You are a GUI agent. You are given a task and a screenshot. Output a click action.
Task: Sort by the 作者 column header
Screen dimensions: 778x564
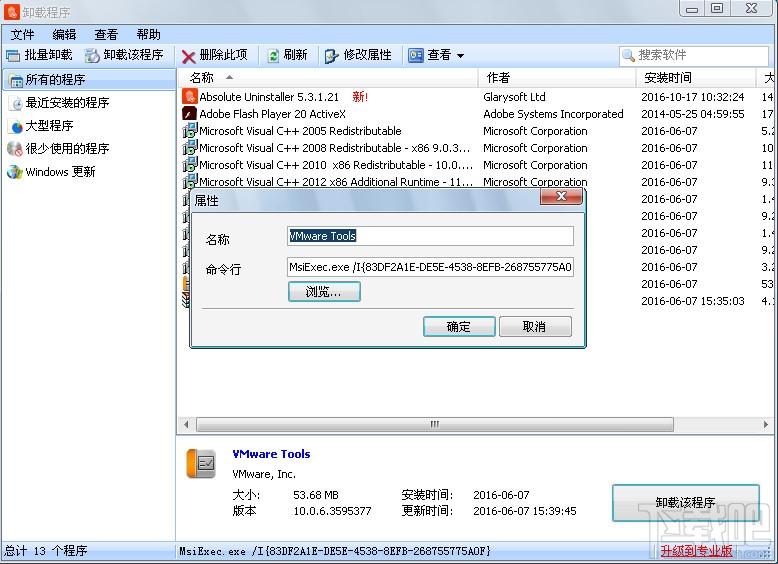tap(557, 78)
